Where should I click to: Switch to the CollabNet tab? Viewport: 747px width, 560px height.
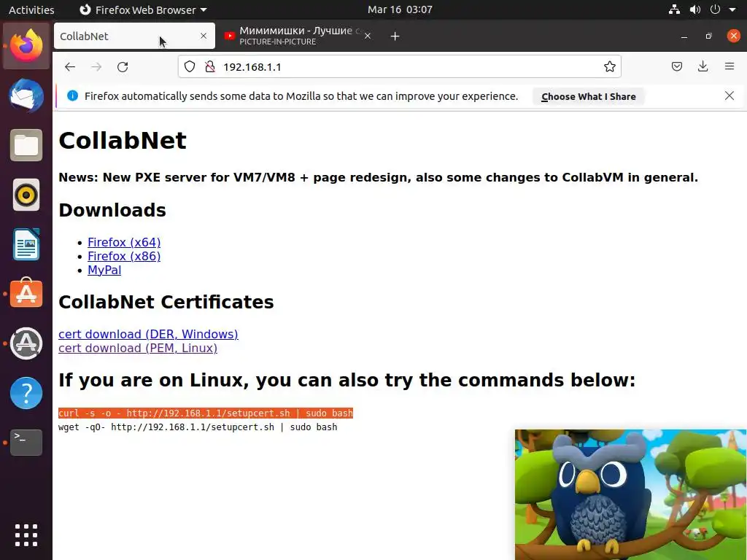(134, 36)
